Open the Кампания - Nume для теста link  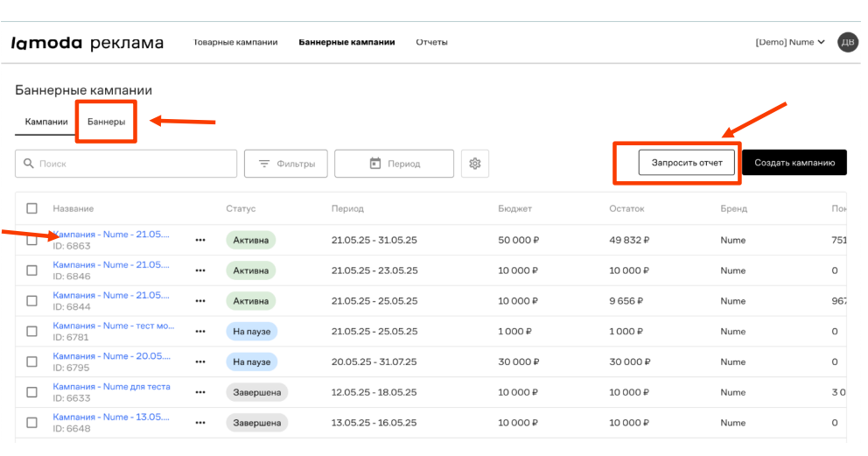coord(111,387)
